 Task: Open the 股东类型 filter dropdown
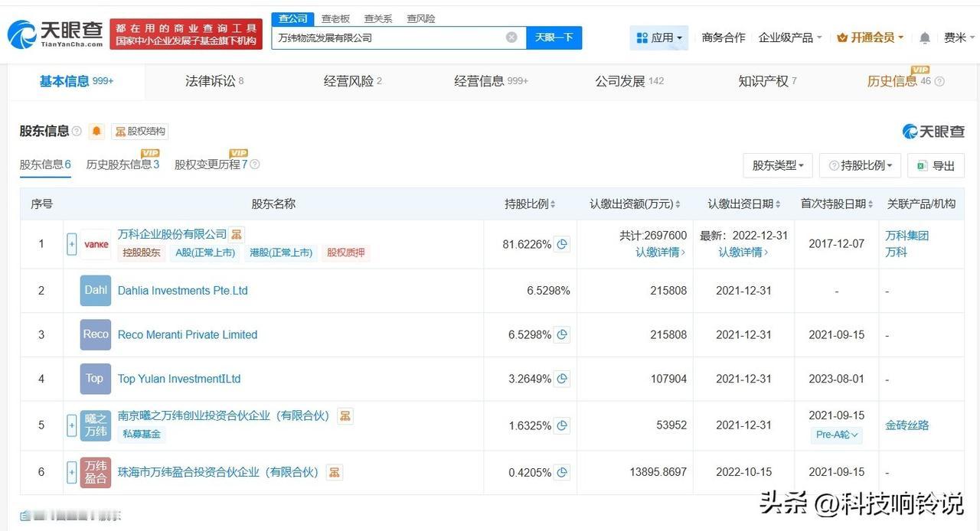click(777, 165)
